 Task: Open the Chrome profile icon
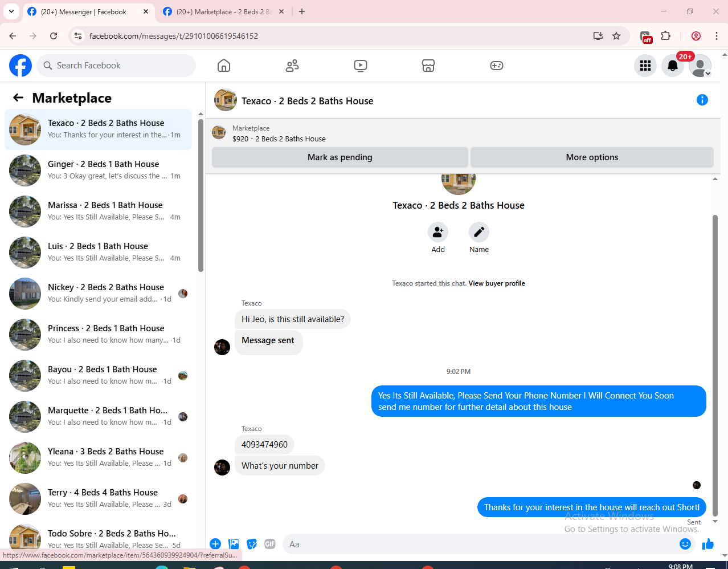coord(696,36)
